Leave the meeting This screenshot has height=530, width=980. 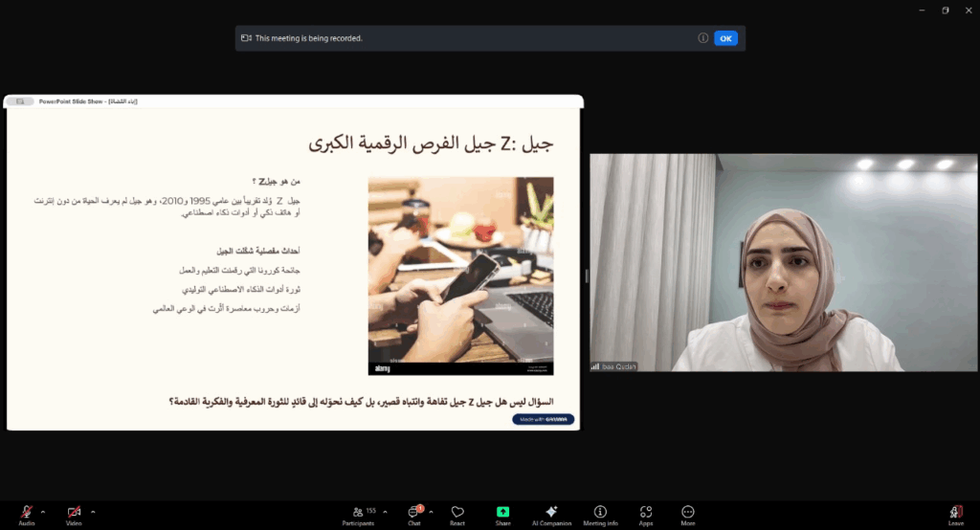coord(955,515)
